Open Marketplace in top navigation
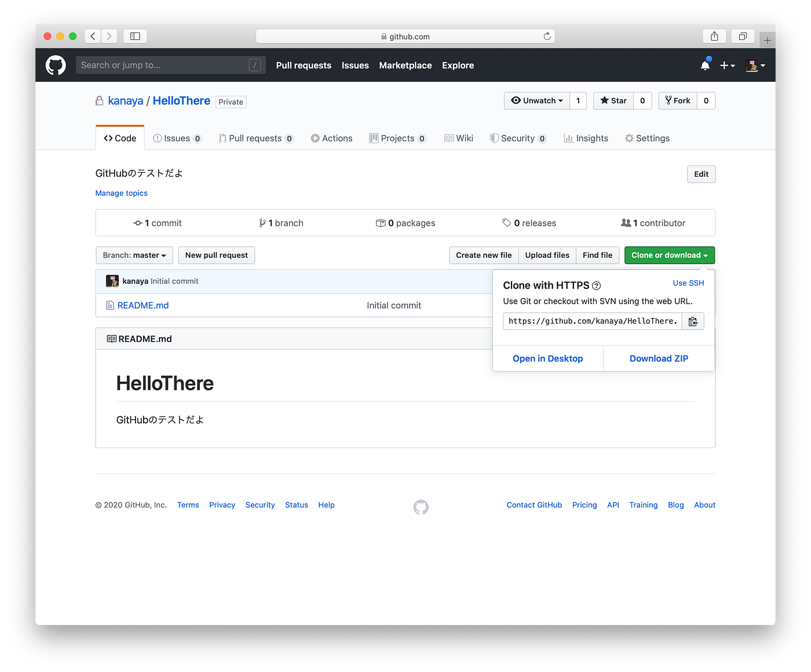Viewport: 811px width, 672px height. [405, 65]
